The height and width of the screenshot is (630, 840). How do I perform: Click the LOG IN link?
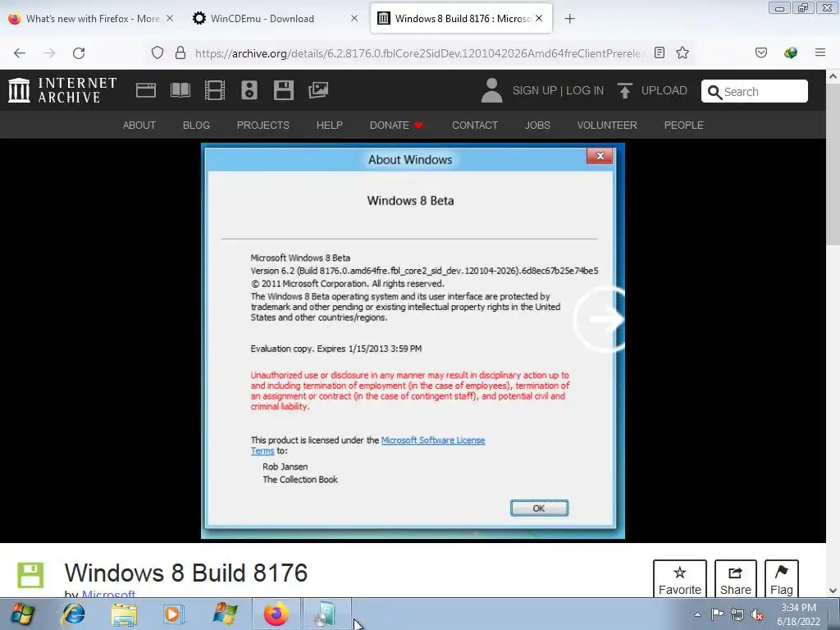click(x=585, y=90)
